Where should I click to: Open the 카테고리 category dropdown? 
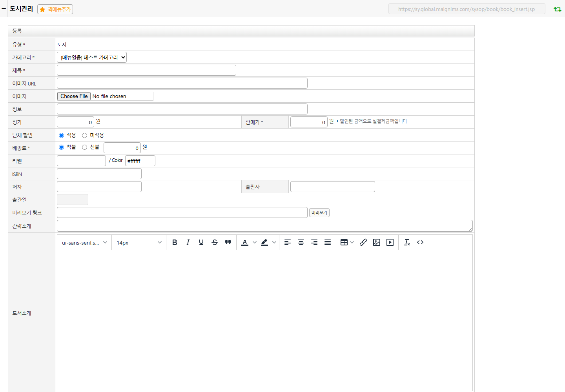(x=92, y=57)
